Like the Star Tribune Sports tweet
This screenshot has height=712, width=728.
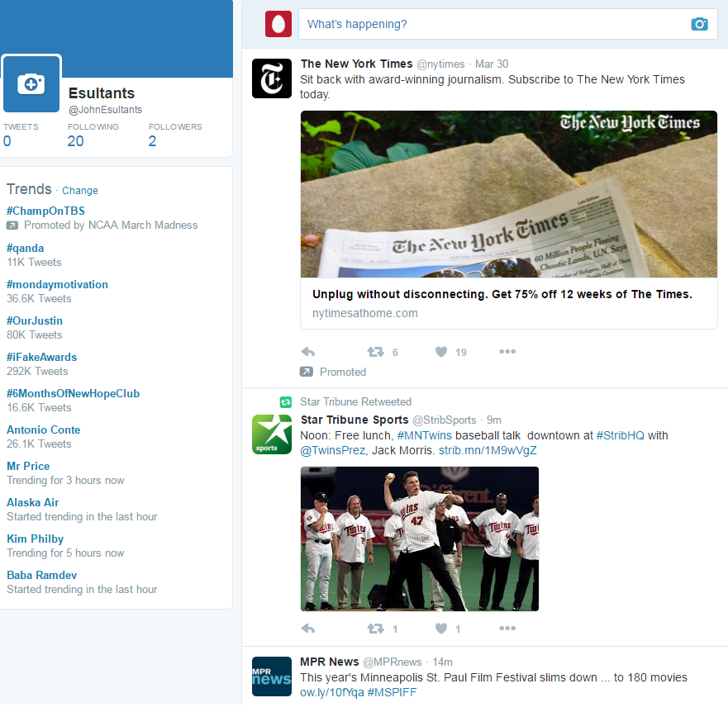[x=441, y=629]
